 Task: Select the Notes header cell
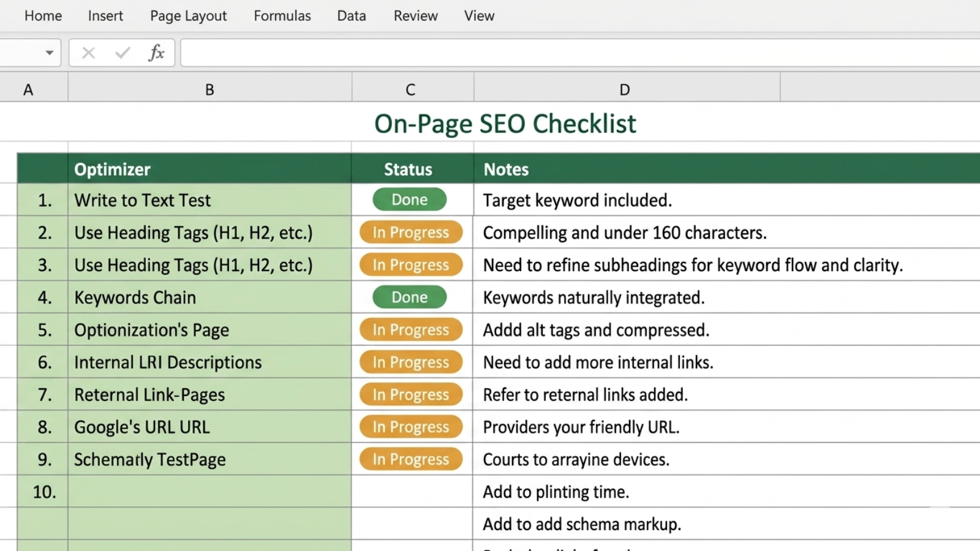[726, 169]
